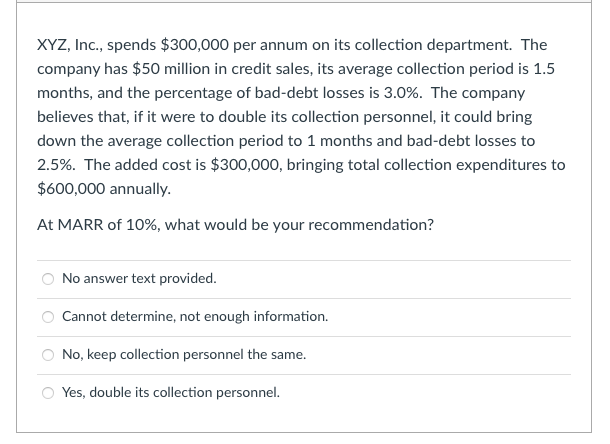Image resolution: width=610 pixels, height=444 pixels.
Task: Click the "At MARR of 10%" question line
Action: click(x=235, y=225)
